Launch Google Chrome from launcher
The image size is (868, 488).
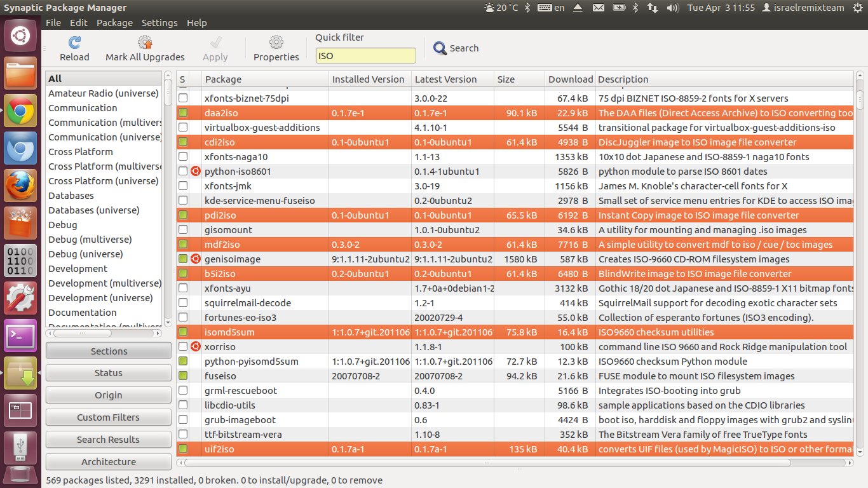coord(20,112)
